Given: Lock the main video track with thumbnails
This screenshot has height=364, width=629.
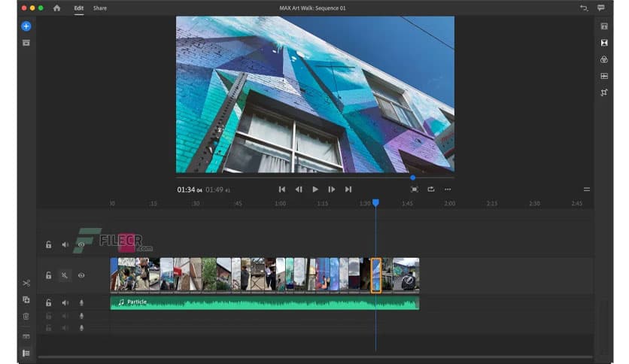Looking at the screenshot, I should click(49, 275).
